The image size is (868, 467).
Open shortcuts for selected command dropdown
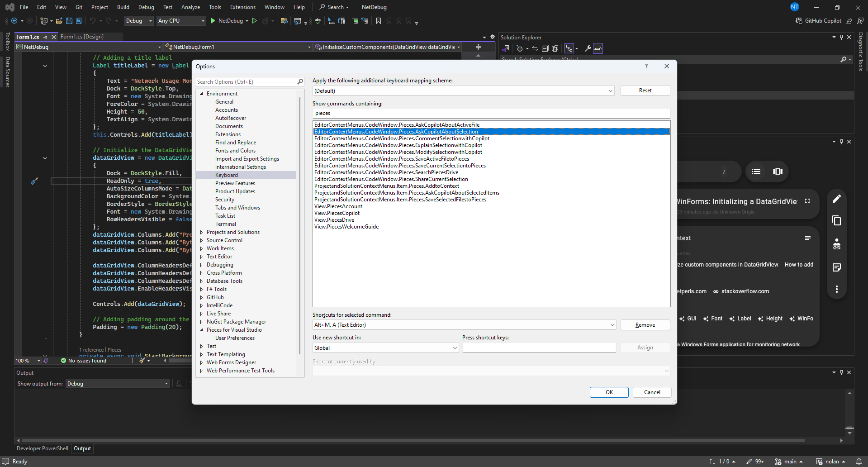[x=612, y=325]
